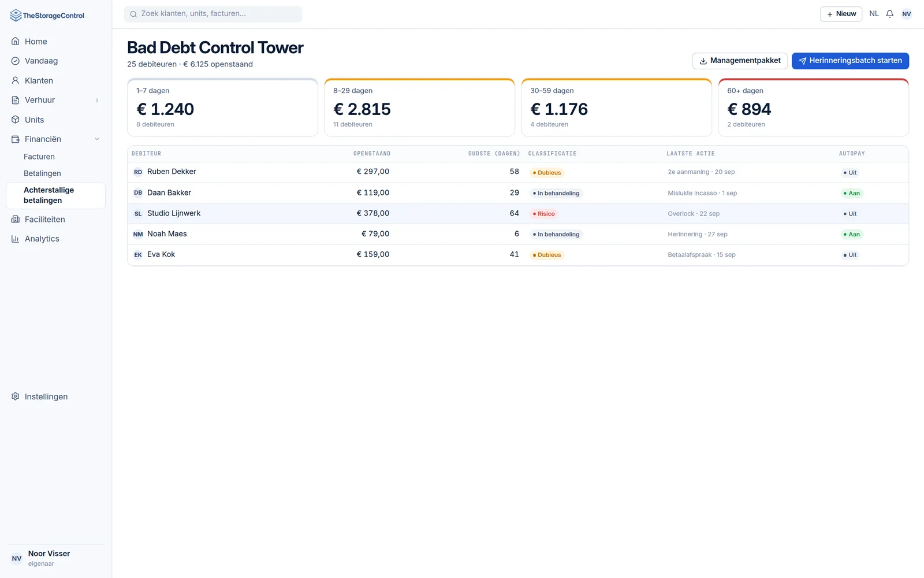Collapse the Financiën submenu chevron
The height and width of the screenshot is (578, 924).
click(x=97, y=139)
